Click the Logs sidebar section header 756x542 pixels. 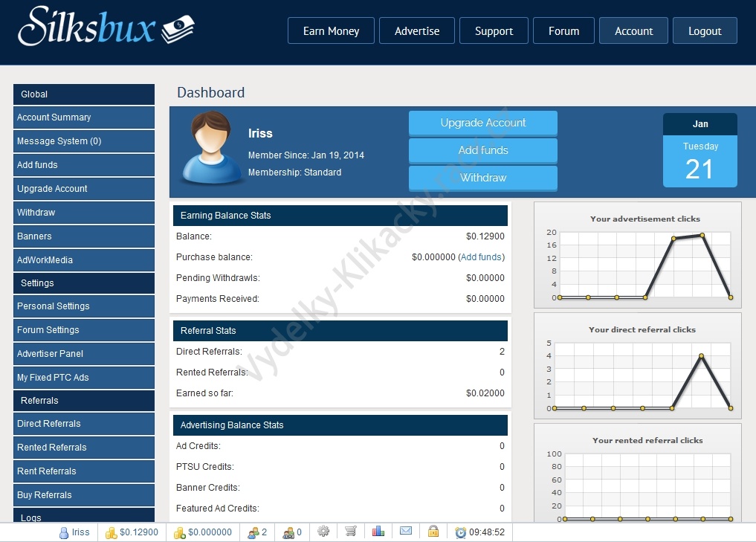84,515
